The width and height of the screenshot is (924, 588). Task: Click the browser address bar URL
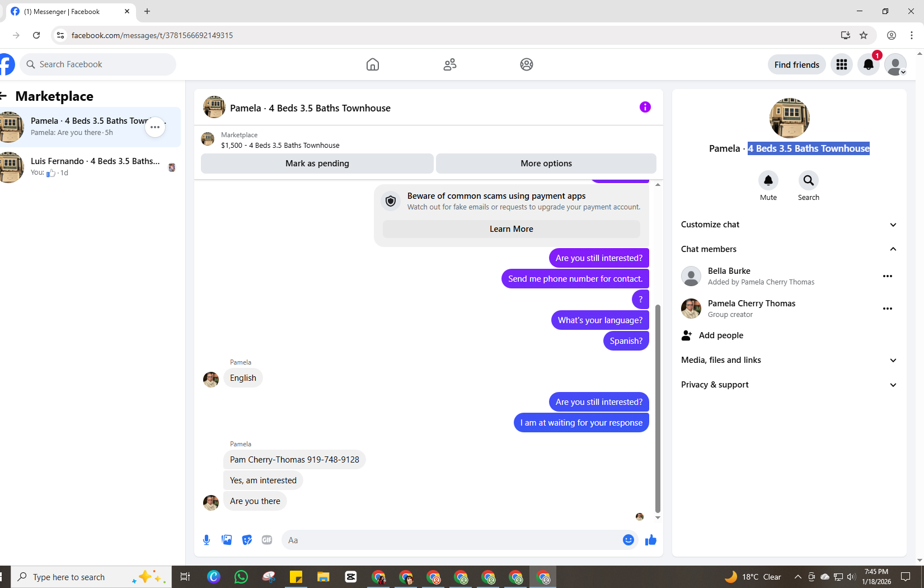152,35
